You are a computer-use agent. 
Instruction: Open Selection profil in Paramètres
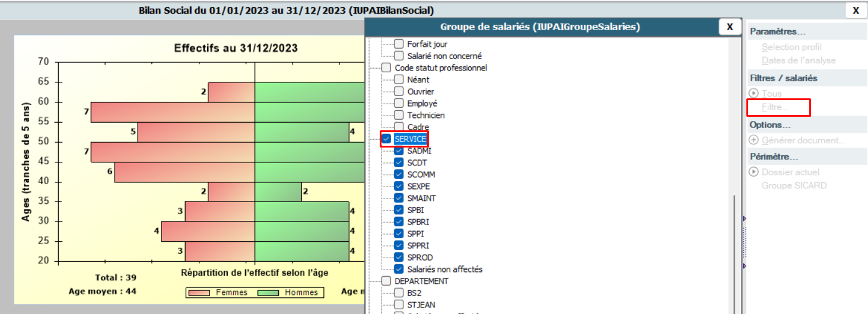pos(791,47)
